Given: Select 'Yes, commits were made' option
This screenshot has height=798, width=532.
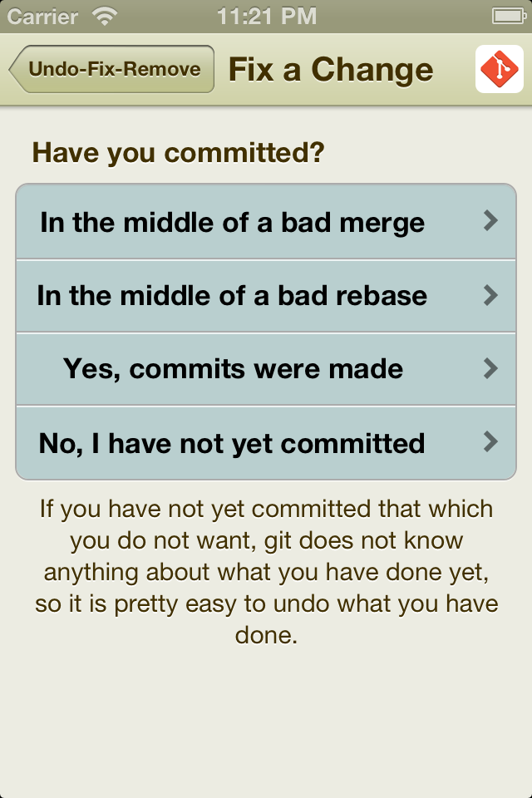Looking at the screenshot, I should click(x=233, y=369).
